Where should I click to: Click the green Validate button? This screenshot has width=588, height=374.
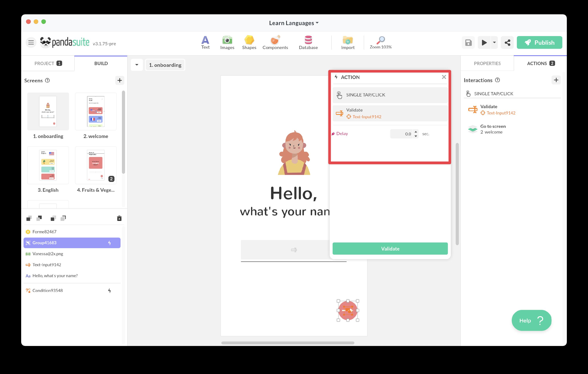coord(390,248)
